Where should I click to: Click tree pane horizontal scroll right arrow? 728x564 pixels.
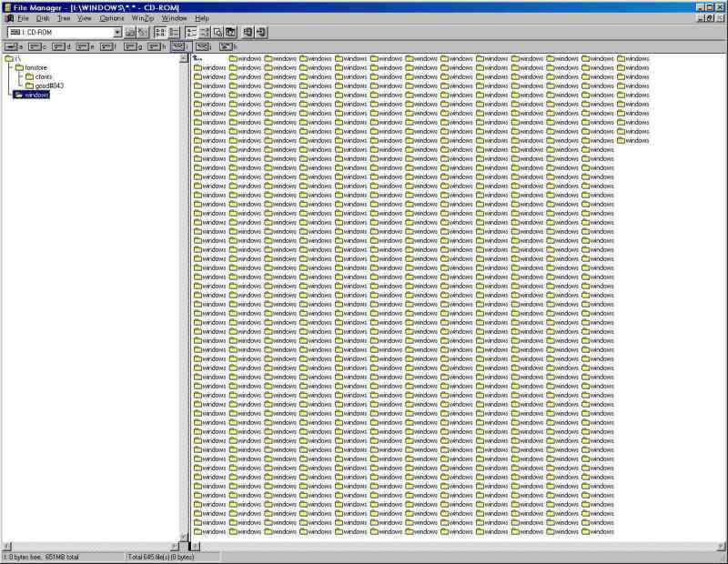pos(175,547)
